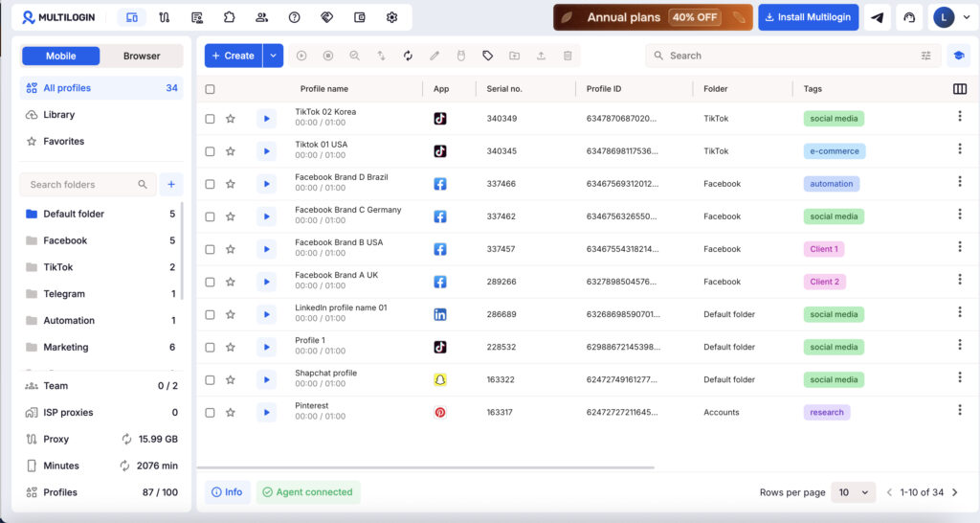Favorite the Tiktok 01 USA profile star
This screenshot has height=523, width=980.
click(231, 150)
